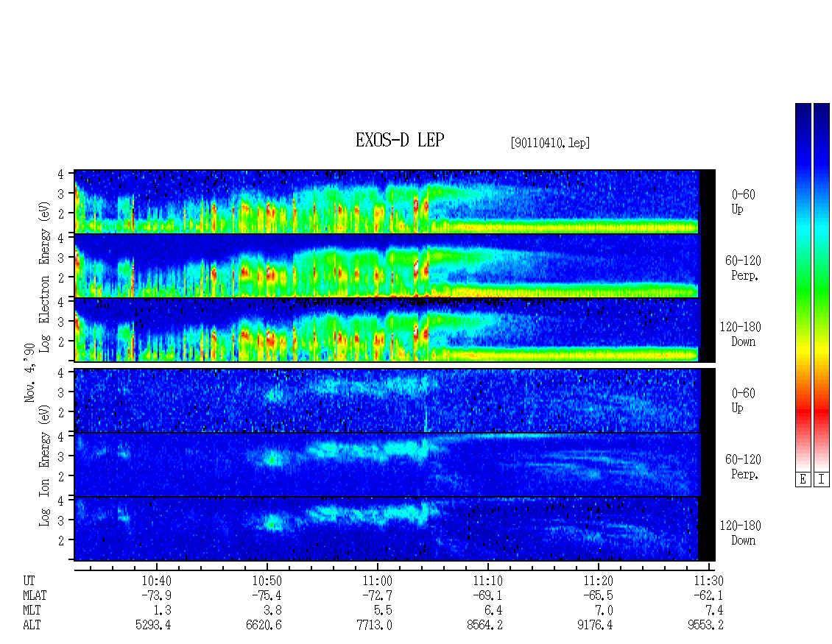Click the electron 120-180 Down pitch angle label
The width and height of the screenshot is (832, 644).
click(741, 334)
